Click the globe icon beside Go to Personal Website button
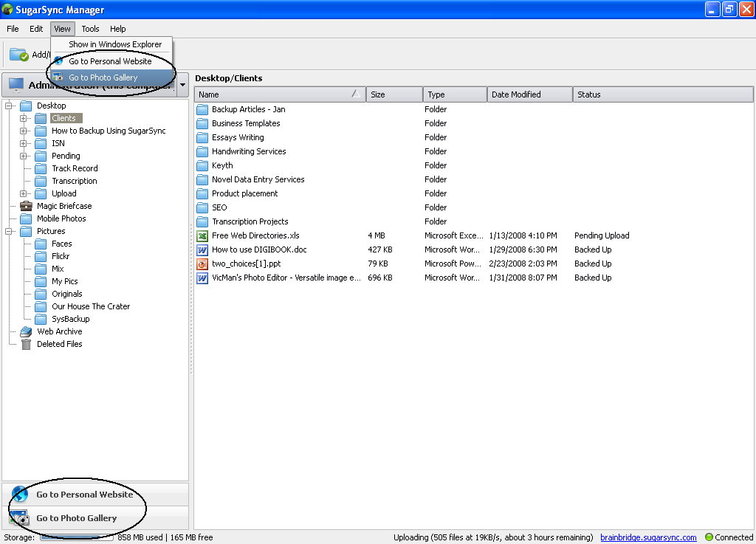This screenshot has width=756, height=544. click(x=20, y=495)
